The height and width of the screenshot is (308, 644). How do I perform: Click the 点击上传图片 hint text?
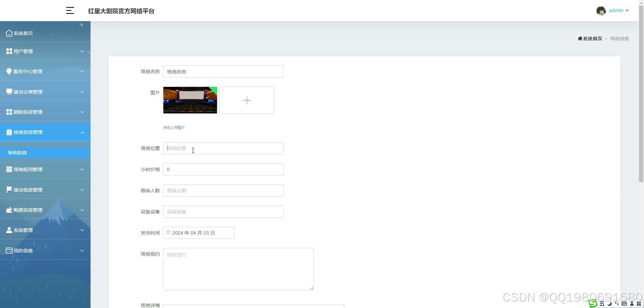click(174, 127)
